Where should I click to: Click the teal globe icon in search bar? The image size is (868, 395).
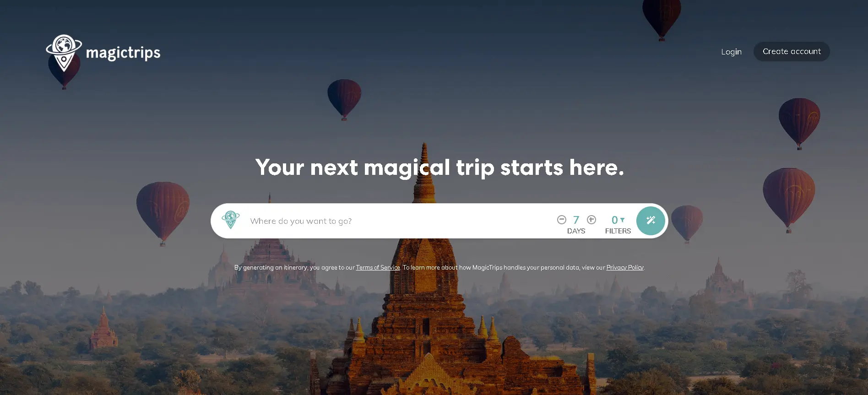point(231,220)
